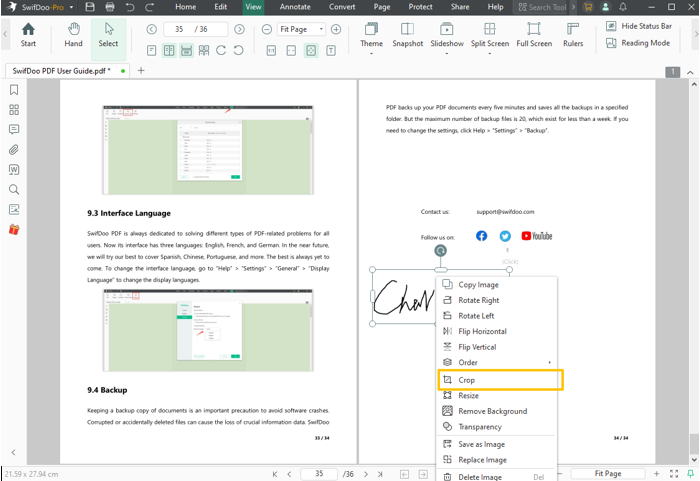Click the Facebook icon on the page

[x=481, y=236]
